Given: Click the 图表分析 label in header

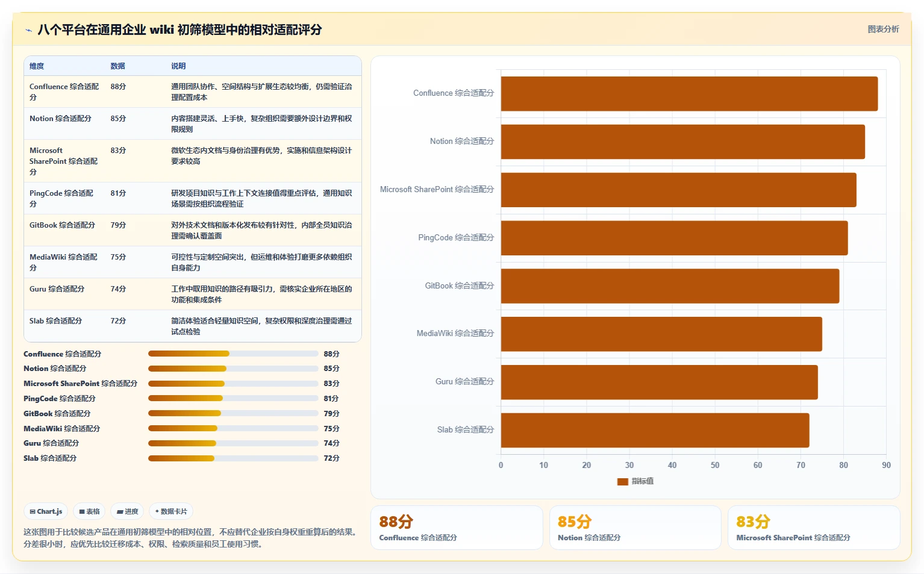Looking at the screenshot, I should (x=883, y=29).
